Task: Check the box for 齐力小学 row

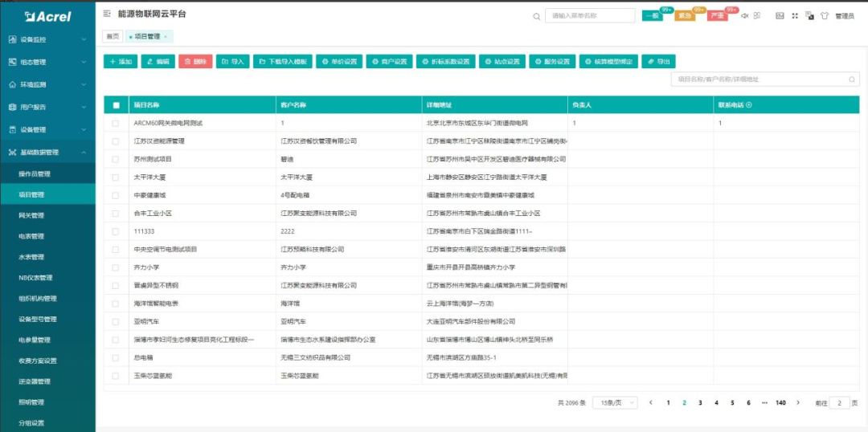Action: click(116, 267)
